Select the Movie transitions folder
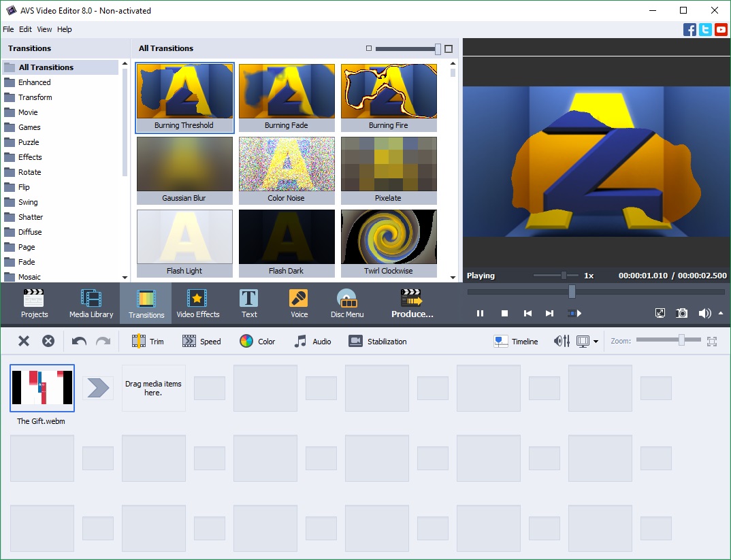This screenshot has width=731, height=560. click(61, 112)
